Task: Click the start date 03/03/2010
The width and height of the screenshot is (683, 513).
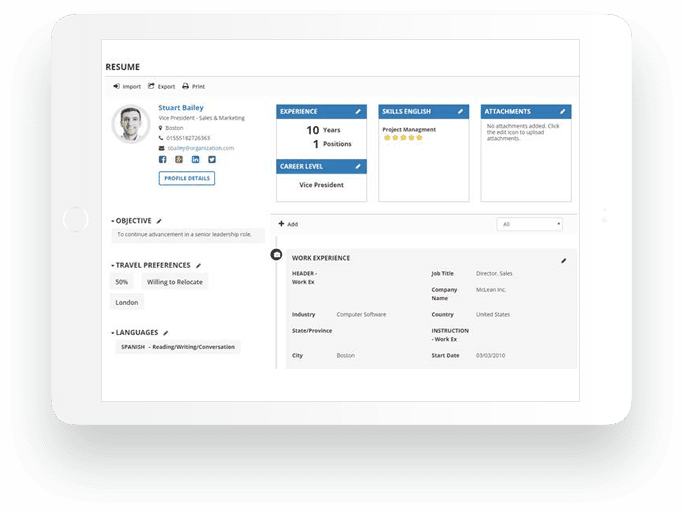Action: tap(490, 355)
